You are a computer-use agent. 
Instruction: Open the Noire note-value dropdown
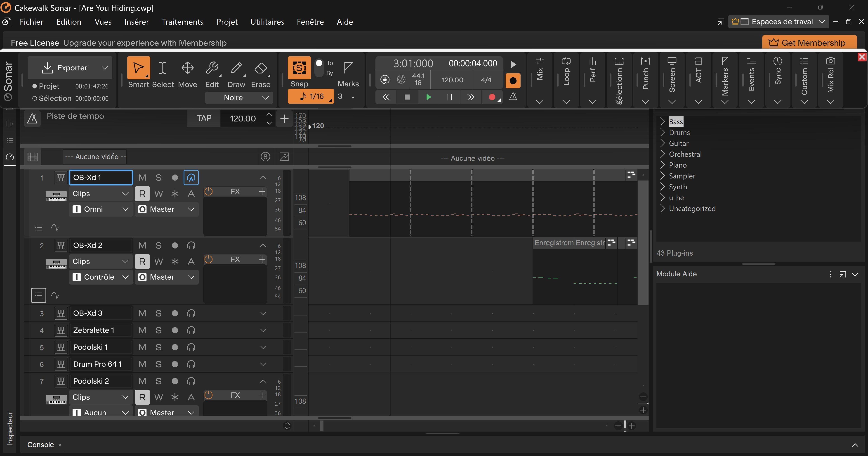point(239,98)
